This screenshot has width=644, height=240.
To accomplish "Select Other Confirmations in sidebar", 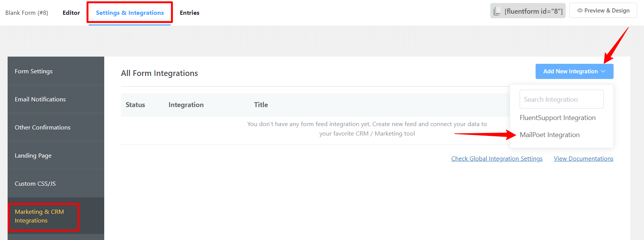I will point(56,127).
